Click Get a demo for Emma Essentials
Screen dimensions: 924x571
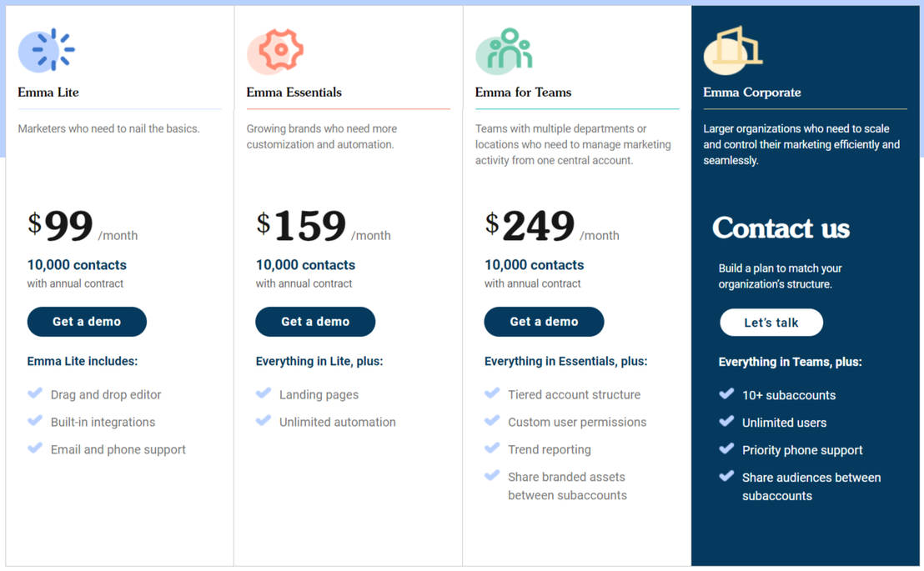[315, 322]
